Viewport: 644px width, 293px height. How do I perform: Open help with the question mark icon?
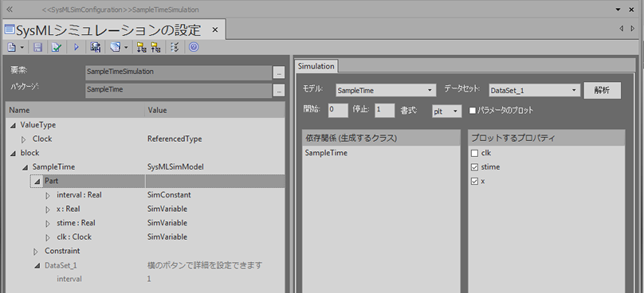194,48
